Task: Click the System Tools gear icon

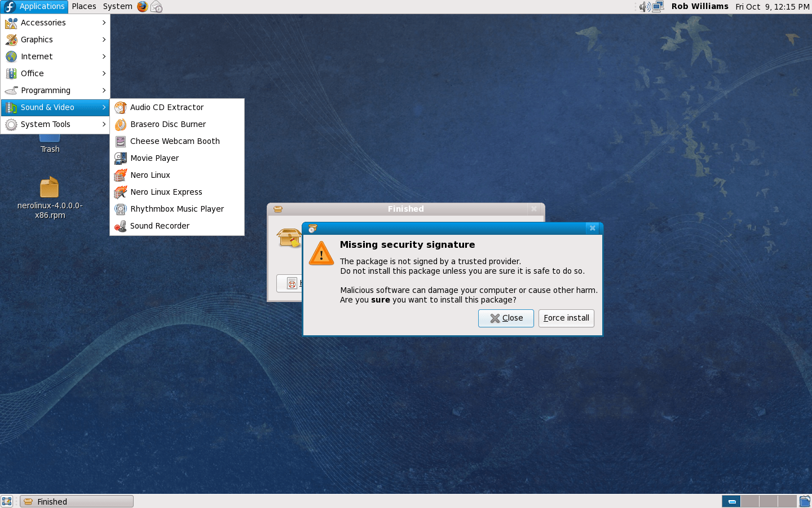Action: (x=11, y=124)
